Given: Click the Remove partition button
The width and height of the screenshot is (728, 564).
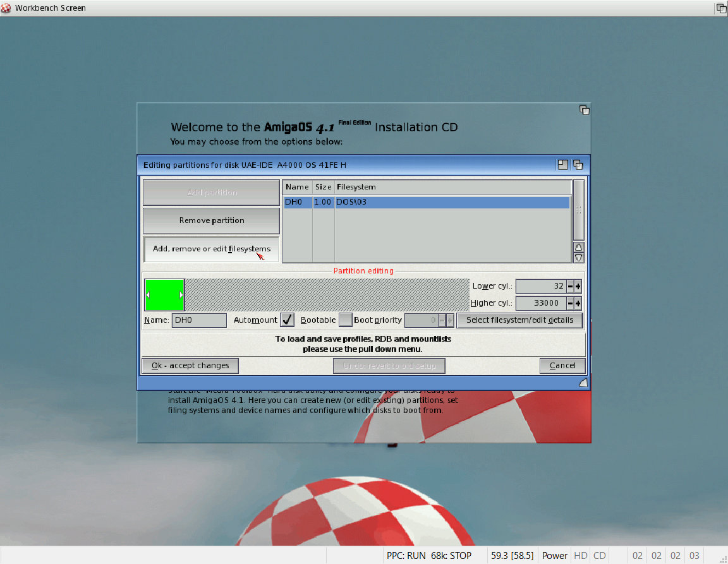Looking at the screenshot, I should (211, 220).
